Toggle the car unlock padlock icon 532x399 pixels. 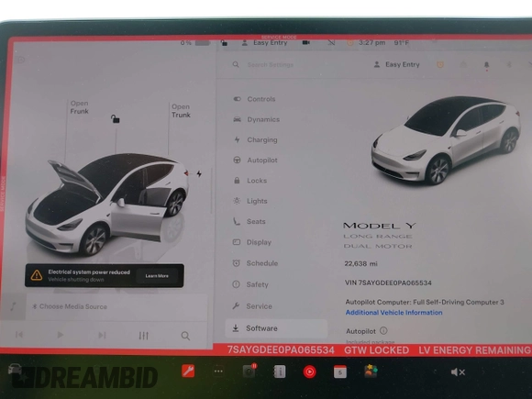115,118
